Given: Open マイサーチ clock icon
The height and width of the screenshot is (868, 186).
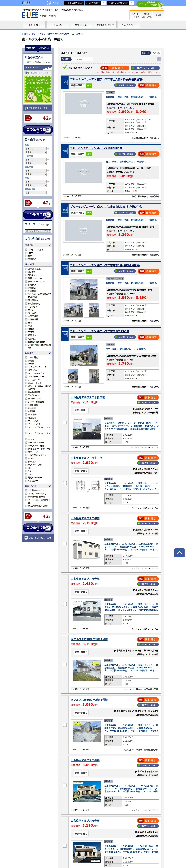Looking at the screenshot, I should (x=49, y=3).
